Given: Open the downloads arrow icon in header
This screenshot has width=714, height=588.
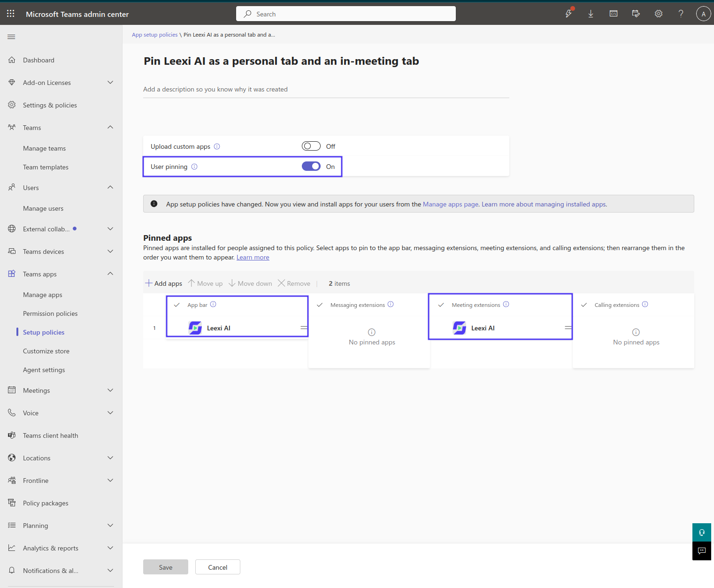Looking at the screenshot, I should coord(591,14).
